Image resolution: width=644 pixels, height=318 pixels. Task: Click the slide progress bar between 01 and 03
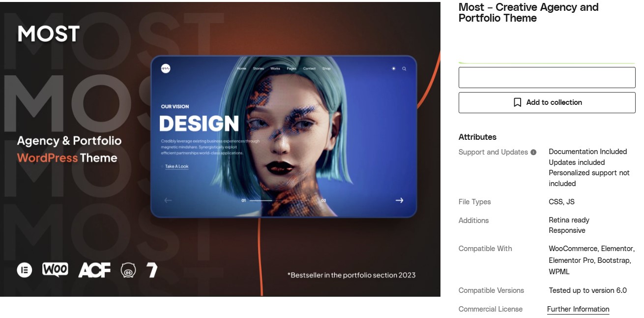(261, 200)
